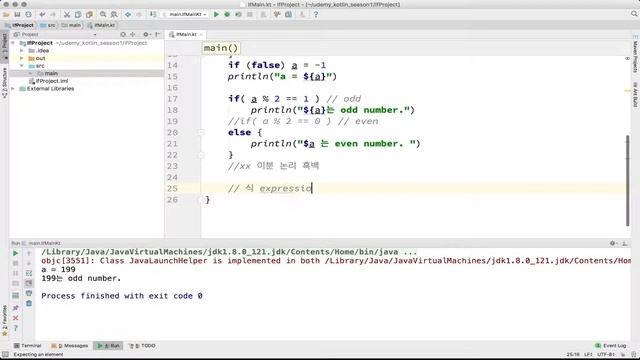Click the editor vertical scrollbar thumb
This screenshot has width=640, height=360.
[627, 180]
